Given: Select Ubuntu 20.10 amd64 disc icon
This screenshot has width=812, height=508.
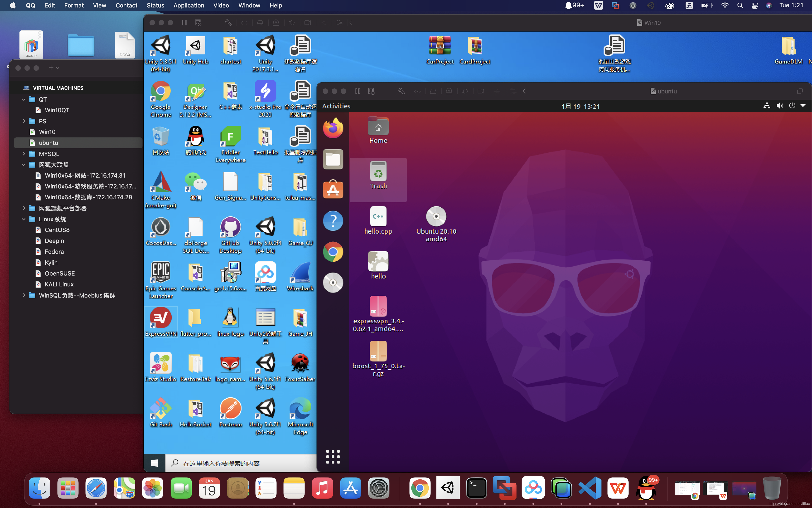Looking at the screenshot, I should 436,224.
